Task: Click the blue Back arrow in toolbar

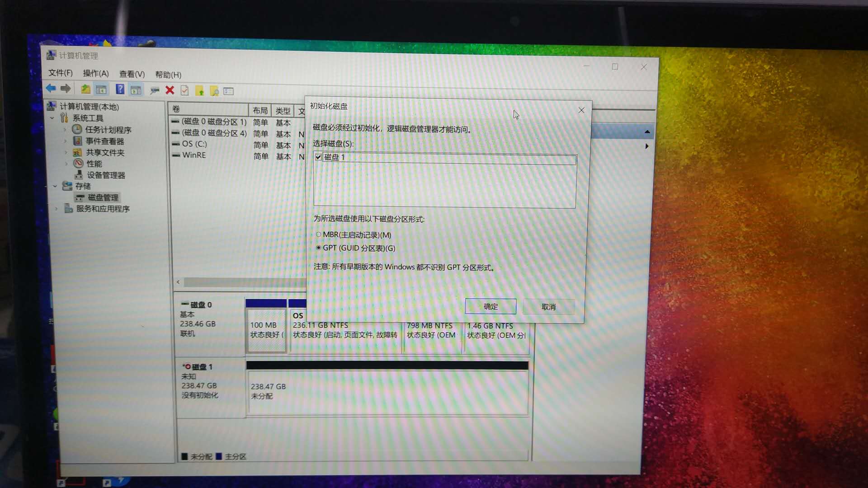Action: coord(51,89)
